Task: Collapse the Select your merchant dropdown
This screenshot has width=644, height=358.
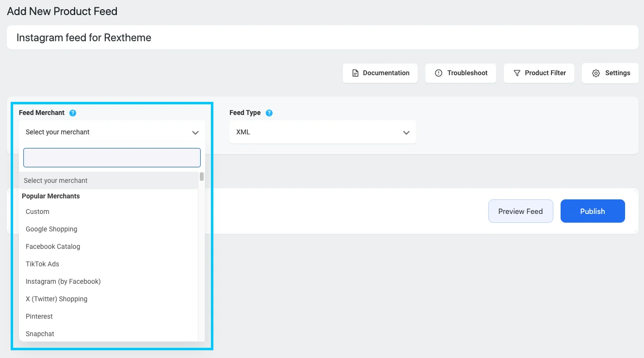Action: click(x=112, y=132)
